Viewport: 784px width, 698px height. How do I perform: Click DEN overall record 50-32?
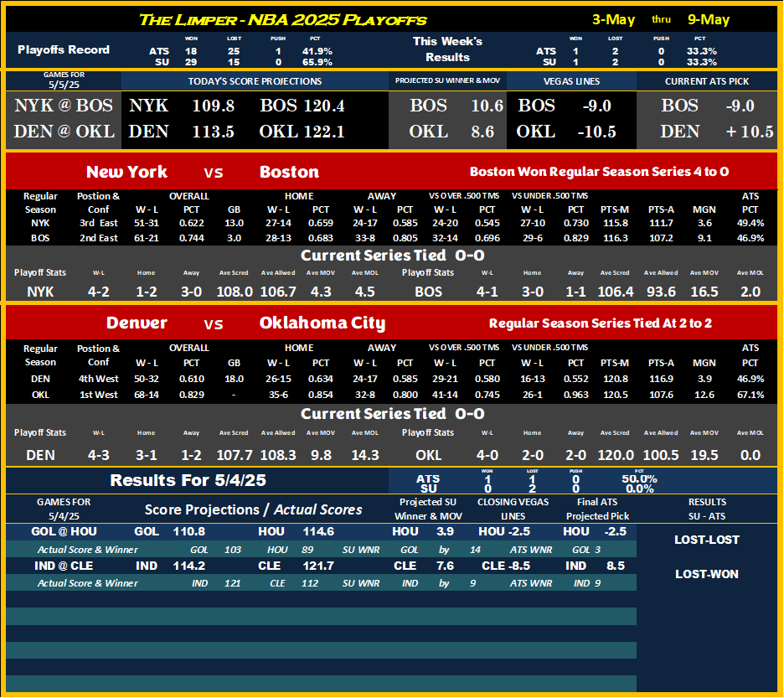click(147, 379)
